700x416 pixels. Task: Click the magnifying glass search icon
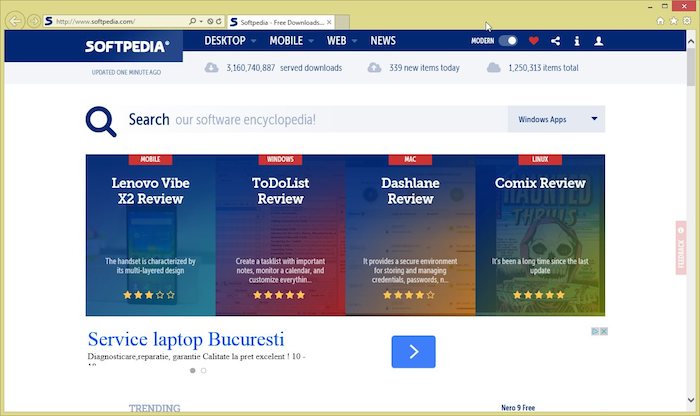pos(101,120)
